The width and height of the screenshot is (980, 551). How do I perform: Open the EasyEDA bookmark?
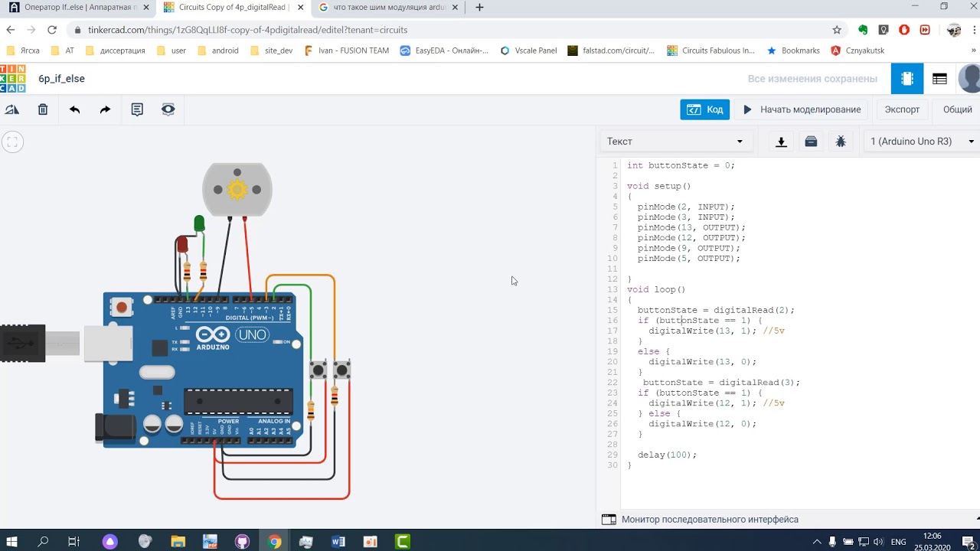(x=443, y=51)
